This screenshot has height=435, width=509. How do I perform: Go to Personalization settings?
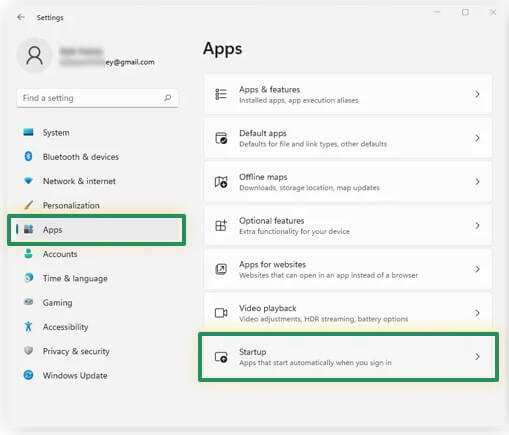point(97,205)
